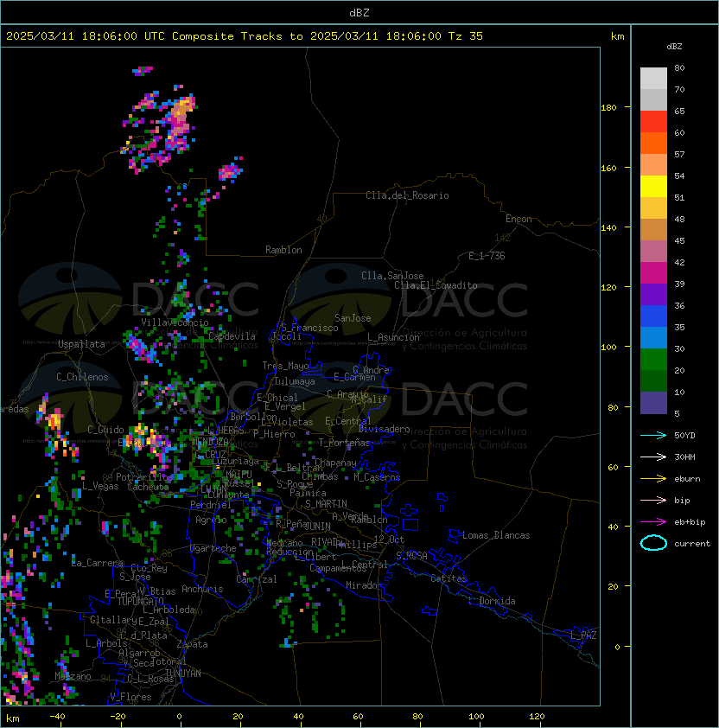Pick the magenta 39-42 dBZ color swatch
Viewport: 719px width, 728px height.
tap(653, 272)
